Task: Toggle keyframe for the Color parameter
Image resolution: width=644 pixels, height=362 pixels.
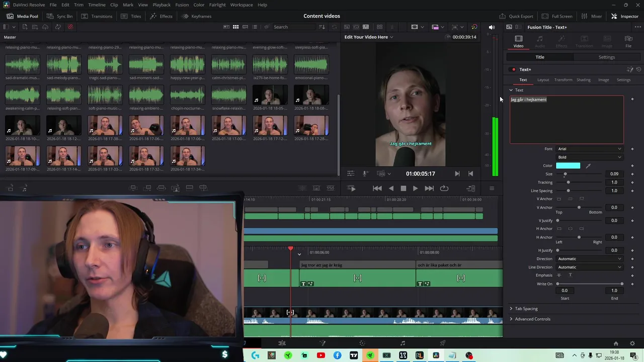Action: pyautogui.click(x=632, y=165)
